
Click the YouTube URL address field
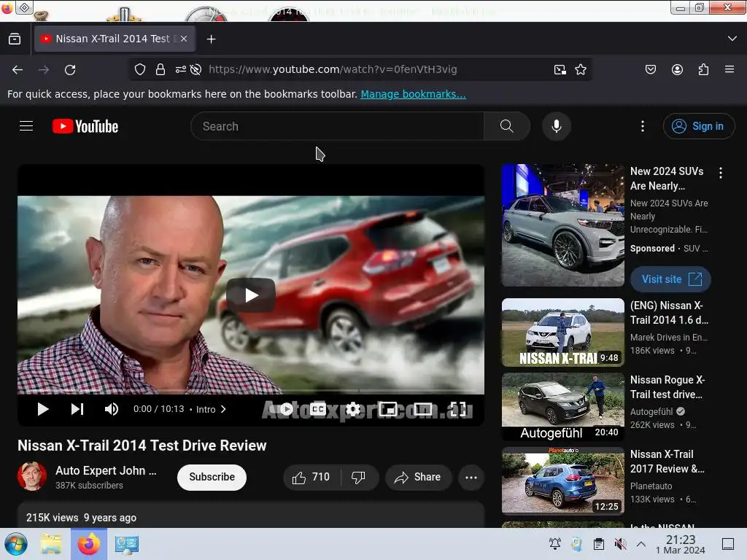[x=333, y=69]
